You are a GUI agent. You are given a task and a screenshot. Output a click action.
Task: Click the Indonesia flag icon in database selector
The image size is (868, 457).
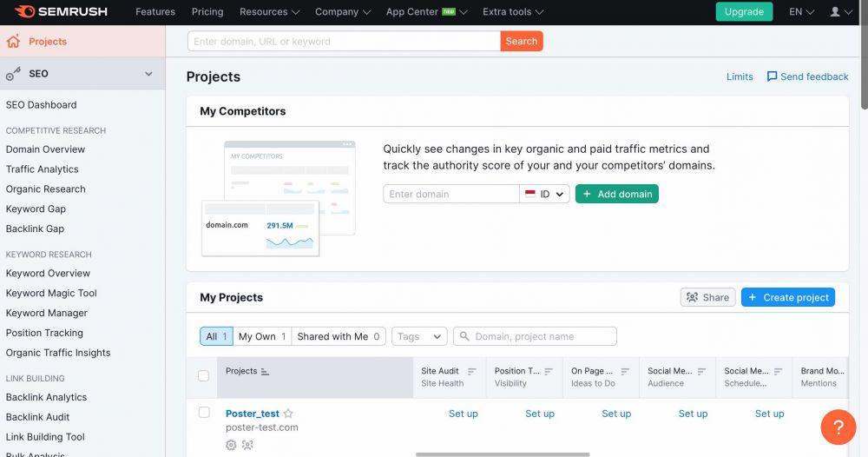(x=529, y=194)
